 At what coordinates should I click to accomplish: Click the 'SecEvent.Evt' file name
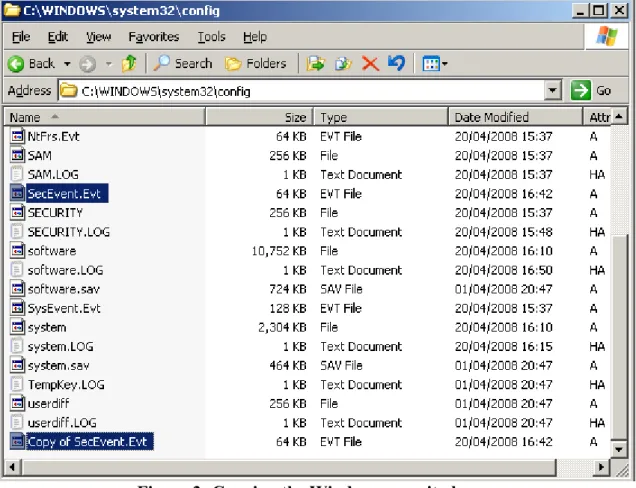click(64, 193)
